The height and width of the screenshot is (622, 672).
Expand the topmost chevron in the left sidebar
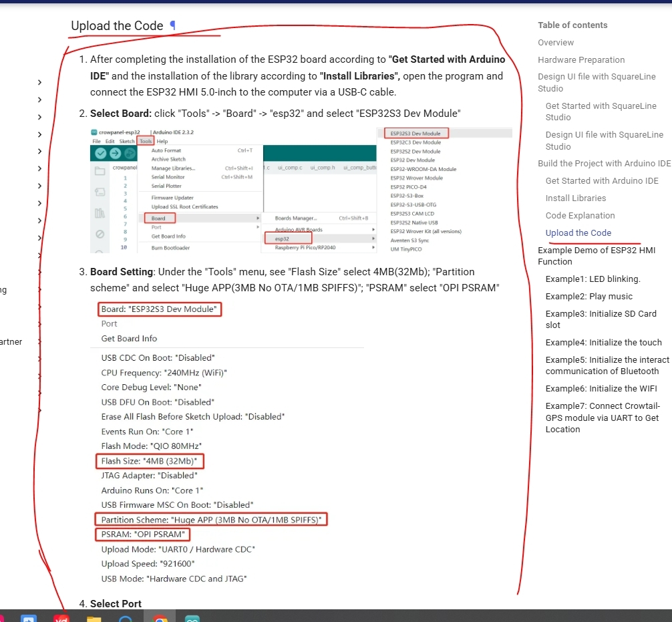tap(39, 82)
